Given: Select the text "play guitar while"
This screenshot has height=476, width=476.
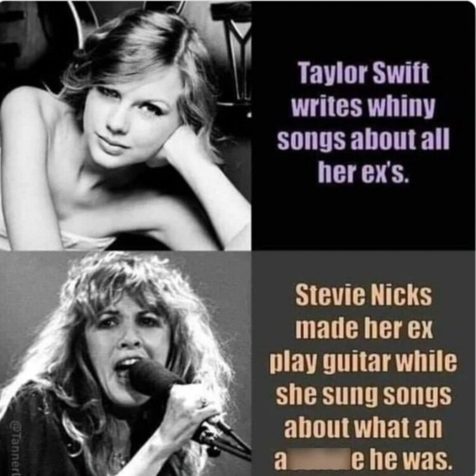Looking at the screenshot, I should click(x=363, y=362).
